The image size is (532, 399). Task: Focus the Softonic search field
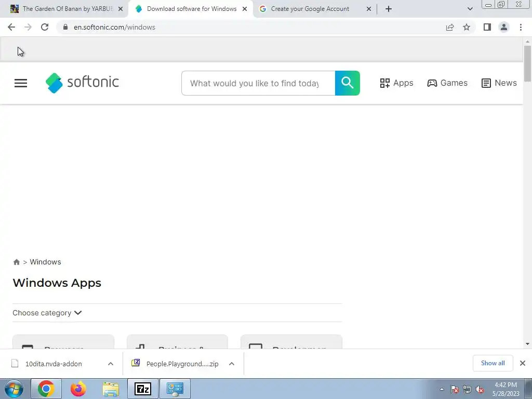pos(258,83)
